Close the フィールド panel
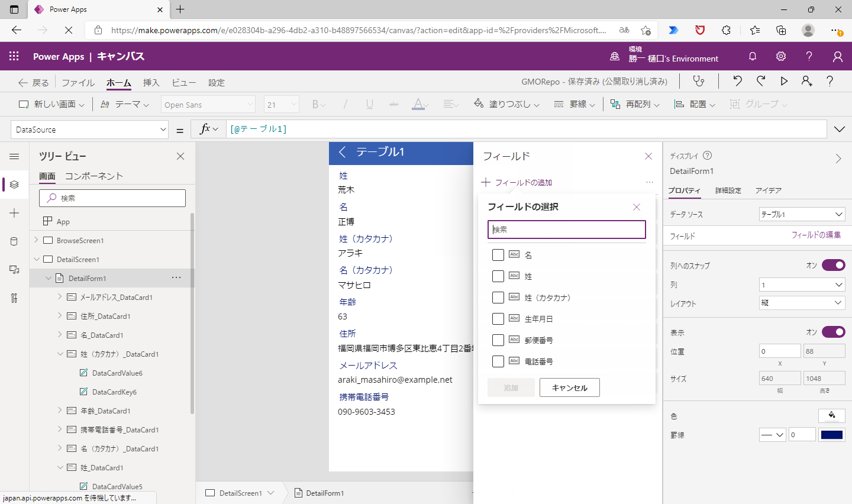852x504 pixels. tap(648, 156)
